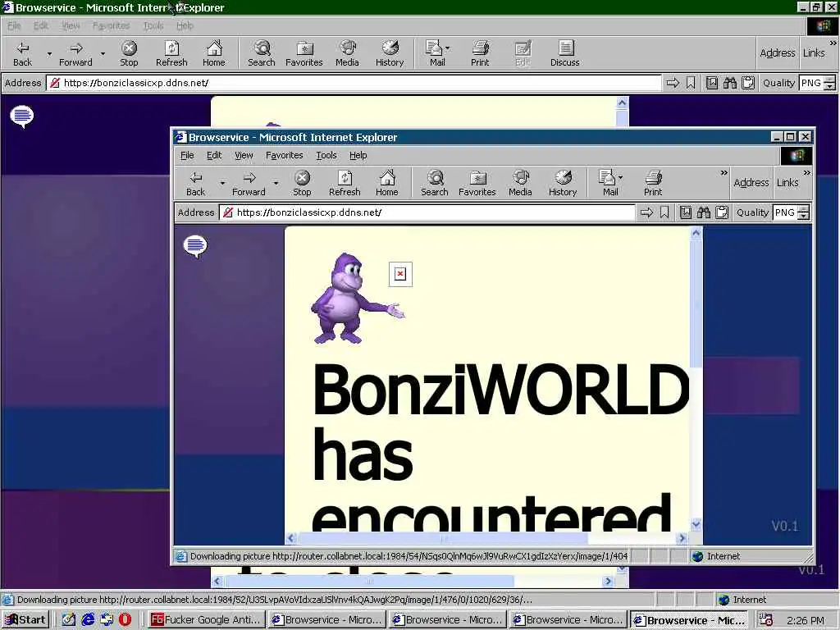The height and width of the screenshot is (630, 840).
Task: Click vertical scrollbar up arrow in front page
Action: point(696,233)
